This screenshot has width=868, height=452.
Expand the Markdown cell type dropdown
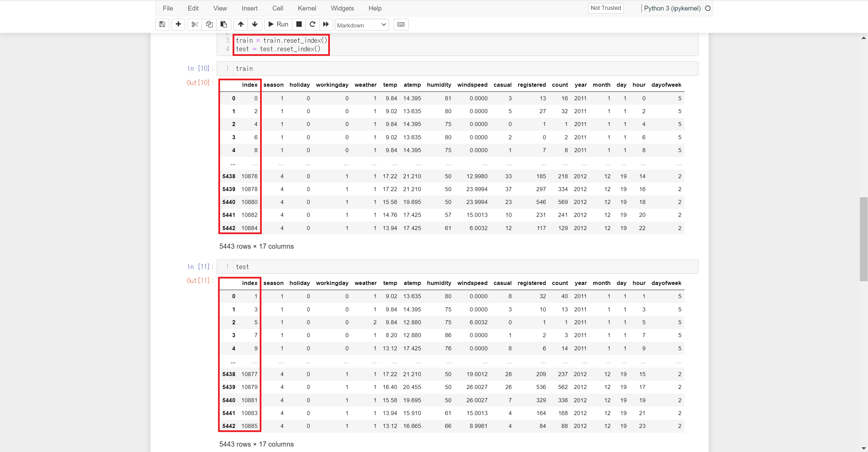(361, 25)
